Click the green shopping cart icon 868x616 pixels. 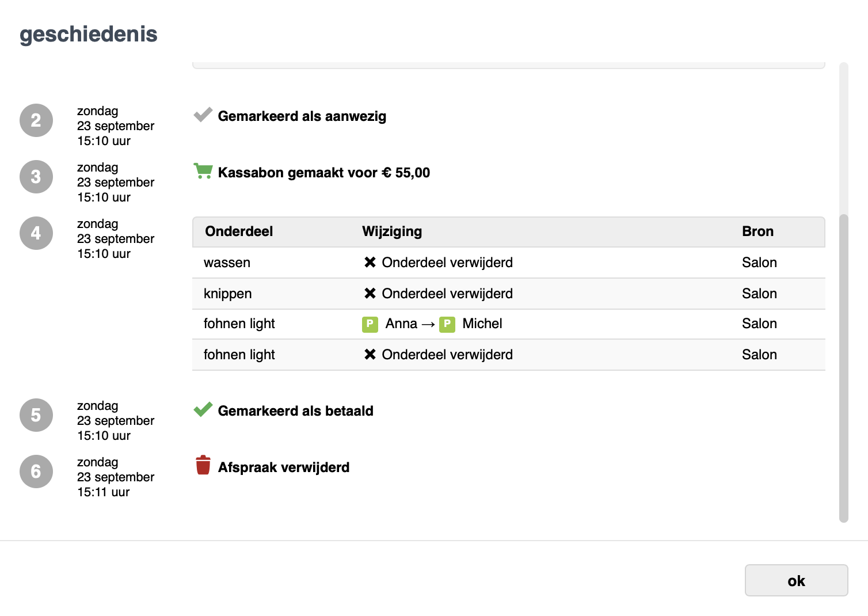point(203,171)
